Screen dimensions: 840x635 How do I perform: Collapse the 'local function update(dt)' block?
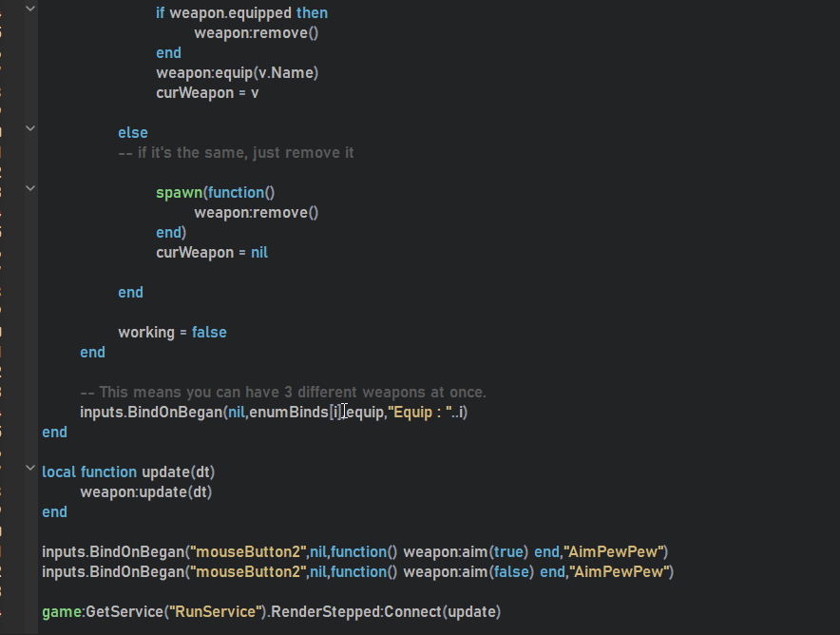coord(30,468)
